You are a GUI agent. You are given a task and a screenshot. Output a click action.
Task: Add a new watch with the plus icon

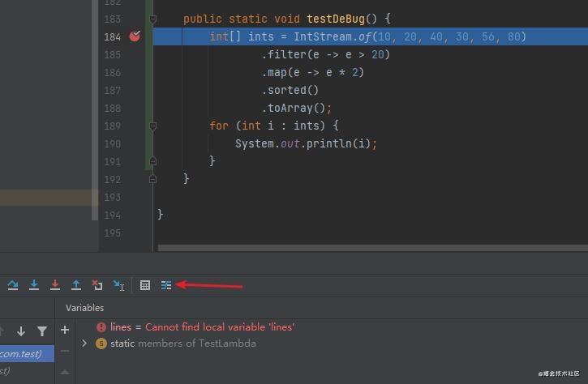coord(65,330)
